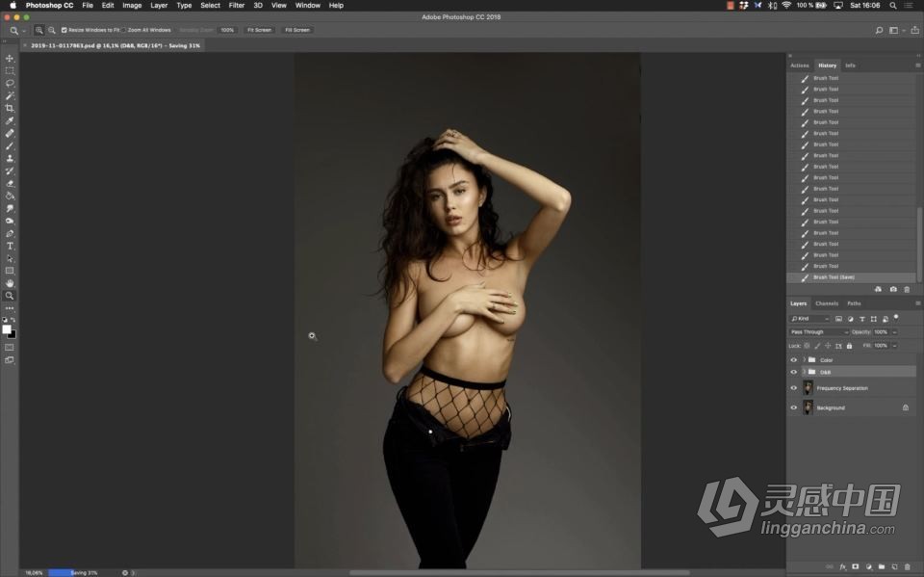Switch to the Paths tab
This screenshot has height=577, width=924.
coord(854,303)
